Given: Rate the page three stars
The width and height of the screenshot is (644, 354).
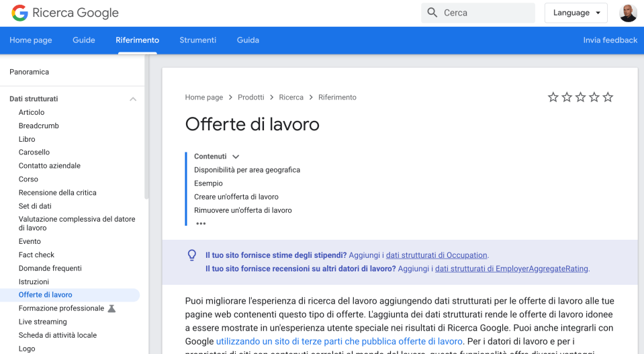Looking at the screenshot, I should [x=580, y=97].
